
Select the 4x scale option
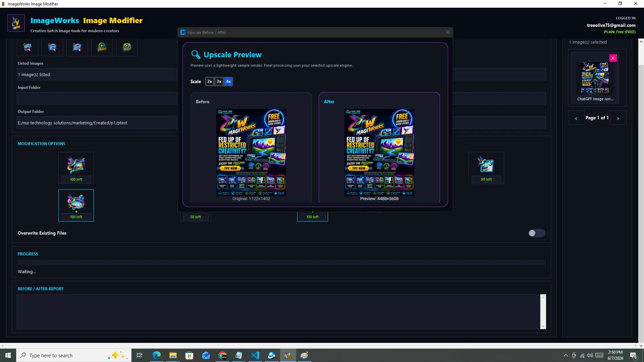point(228,81)
